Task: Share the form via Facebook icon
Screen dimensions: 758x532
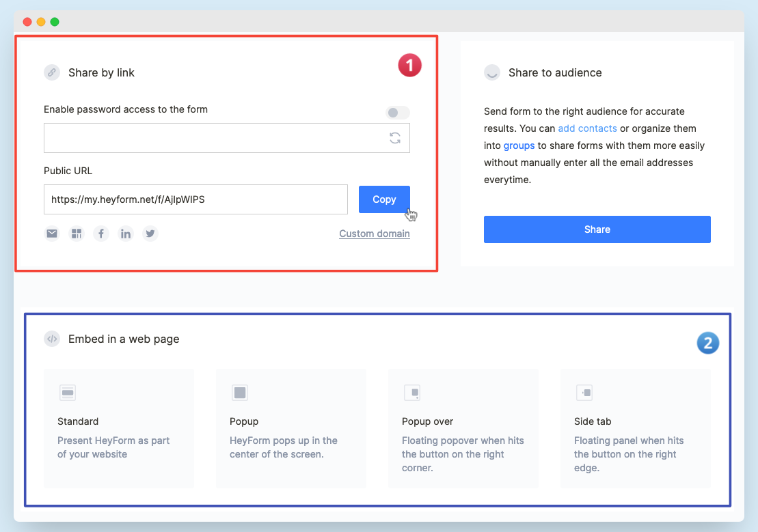Action: [x=101, y=234]
